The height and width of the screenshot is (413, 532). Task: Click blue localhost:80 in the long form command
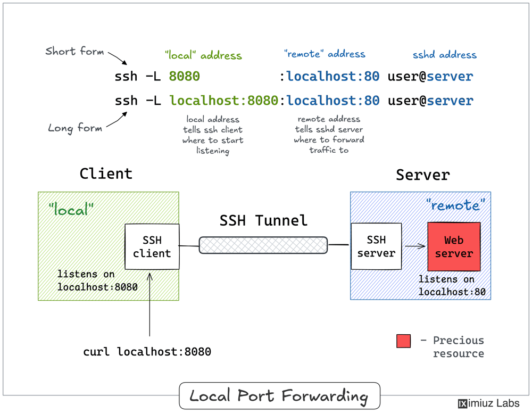tap(333, 101)
